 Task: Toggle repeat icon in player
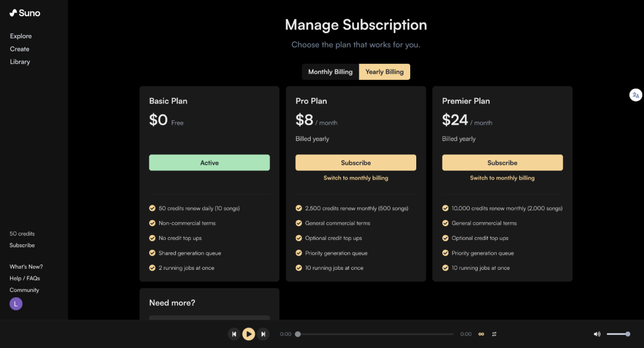[494, 334]
